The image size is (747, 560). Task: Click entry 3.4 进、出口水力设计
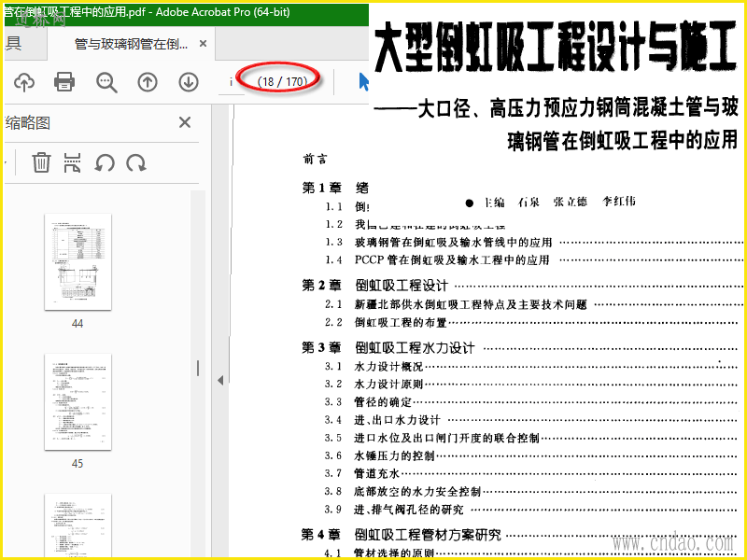pyautogui.click(x=383, y=420)
